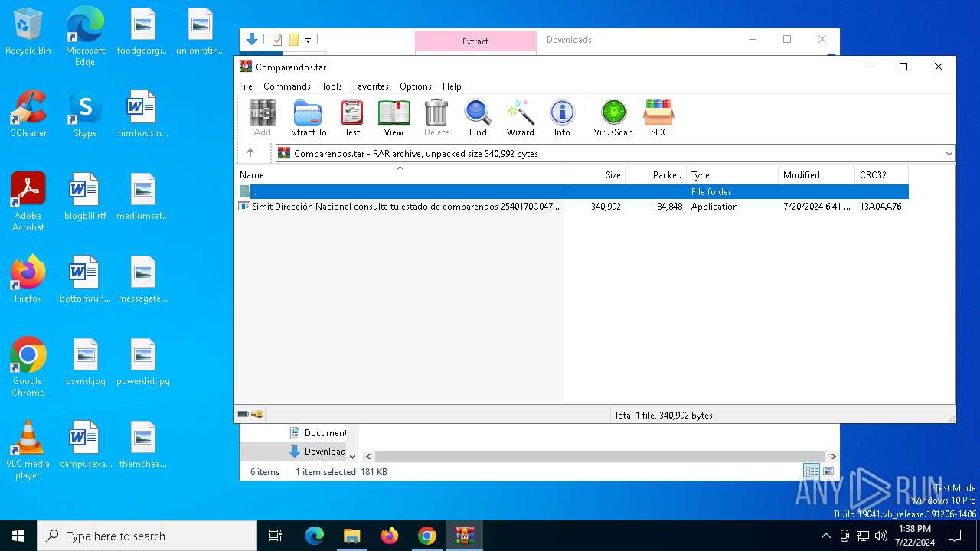Sort by Packed column header
Viewport: 980px width, 551px height.
tap(656, 175)
